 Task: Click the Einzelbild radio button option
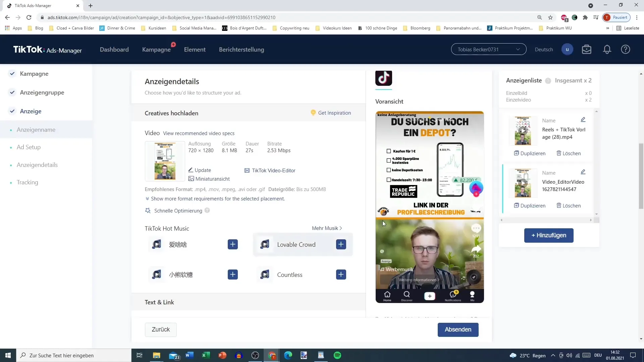[516, 93]
